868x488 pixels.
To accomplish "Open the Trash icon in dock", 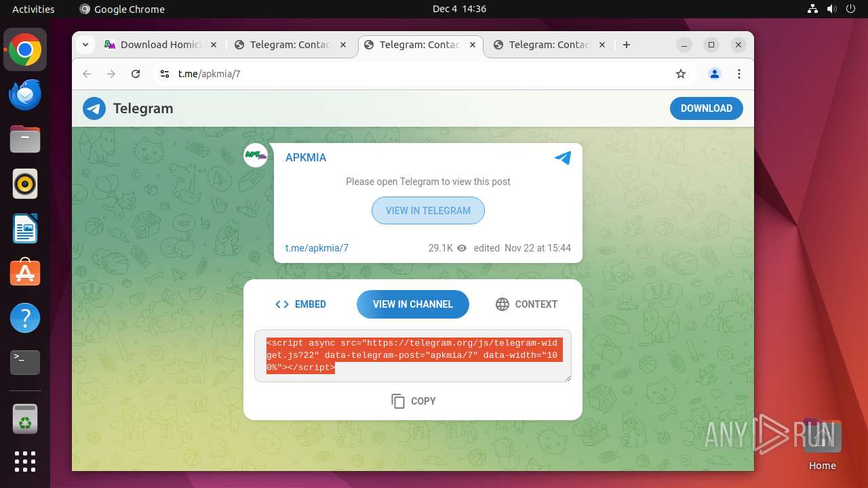I will 25,419.
